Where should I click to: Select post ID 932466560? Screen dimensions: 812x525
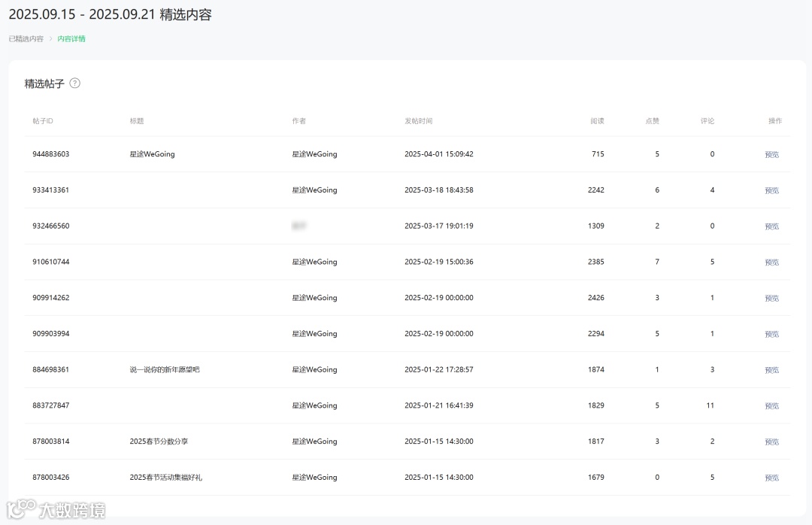(x=51, y=226)
